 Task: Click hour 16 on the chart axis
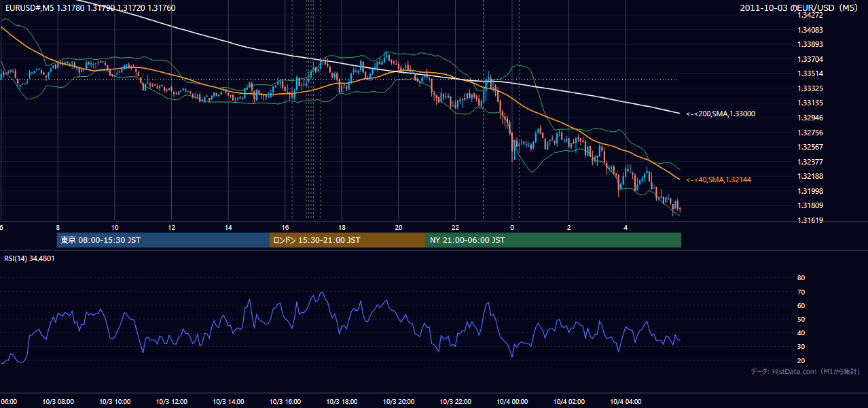point(285,227)
